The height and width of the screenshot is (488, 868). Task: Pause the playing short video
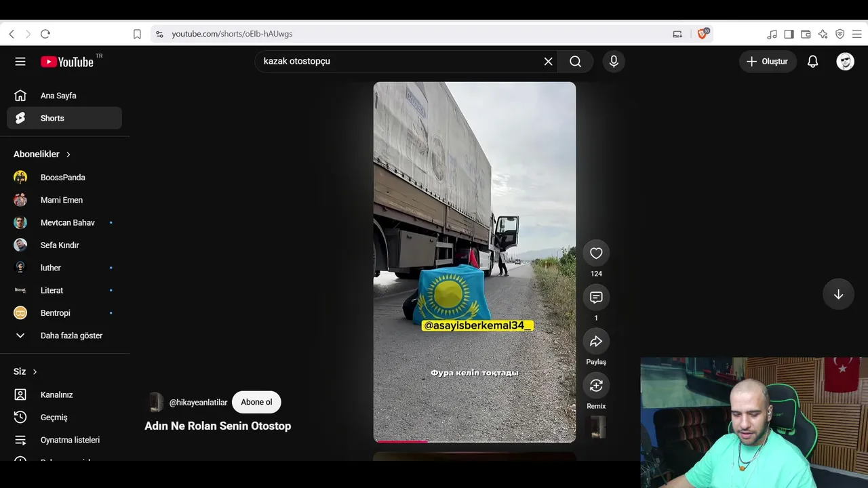(x=474, y=262)
